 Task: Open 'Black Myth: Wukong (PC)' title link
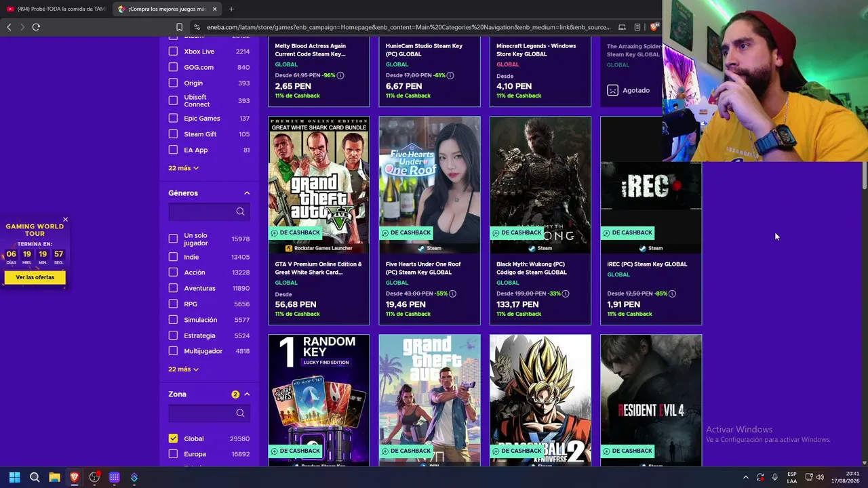point(532,268)
